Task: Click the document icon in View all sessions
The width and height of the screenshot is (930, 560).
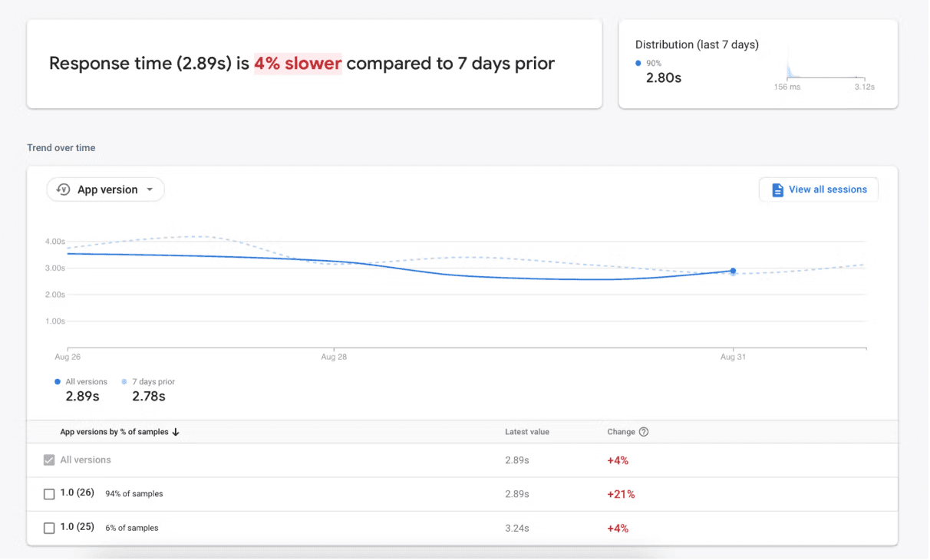Action: click(x=777, y=189)
